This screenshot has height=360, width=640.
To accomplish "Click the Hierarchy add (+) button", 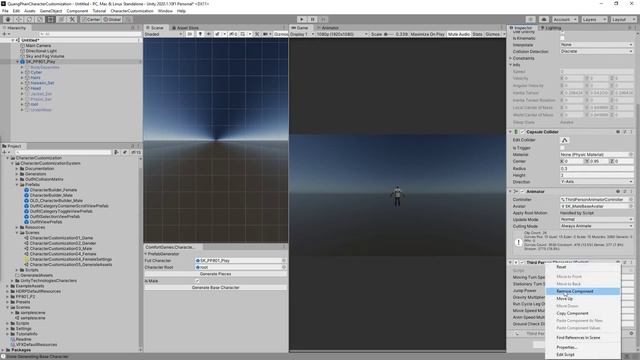I will [5, 34].
